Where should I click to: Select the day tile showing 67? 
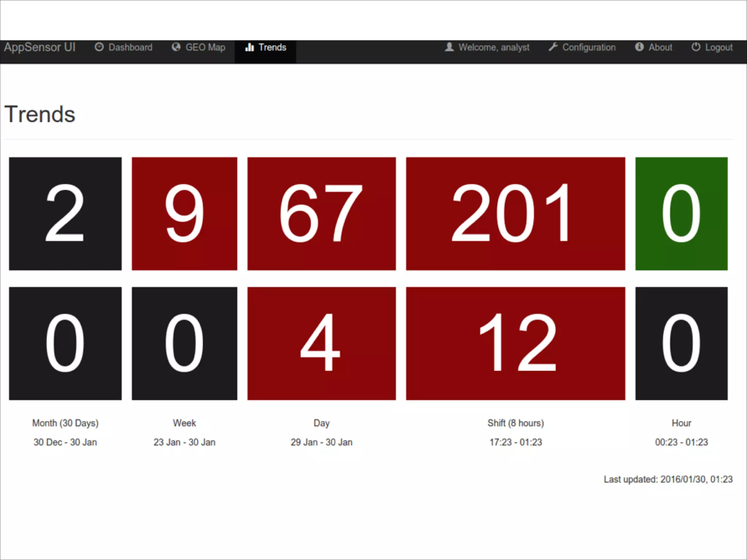pyautogui.click(x=321, y=214)
